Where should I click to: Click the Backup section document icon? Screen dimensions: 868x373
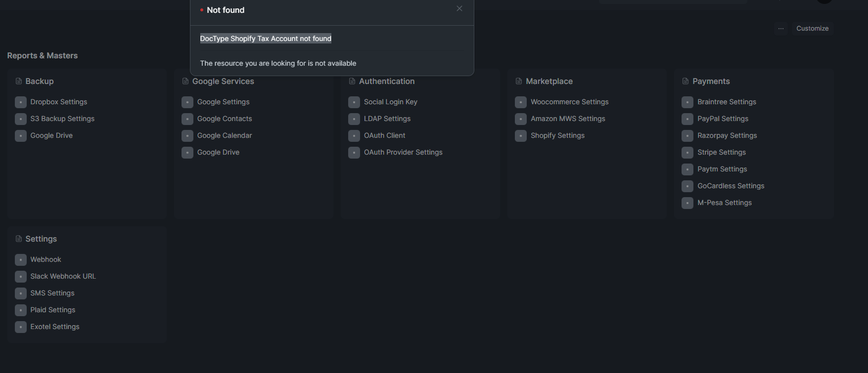(18, 81)
